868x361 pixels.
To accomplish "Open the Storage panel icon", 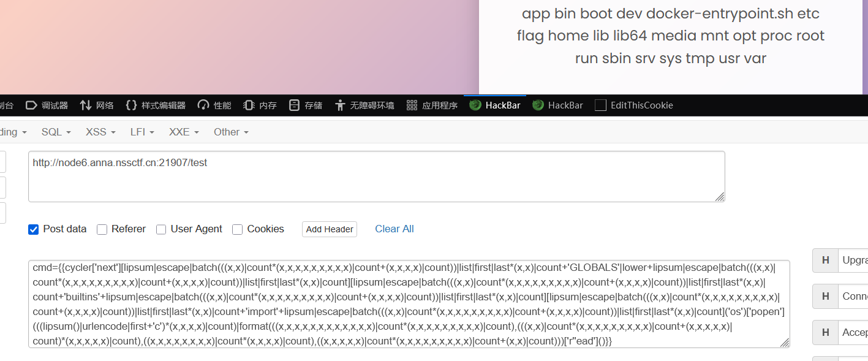I will [x=295, y=105].
